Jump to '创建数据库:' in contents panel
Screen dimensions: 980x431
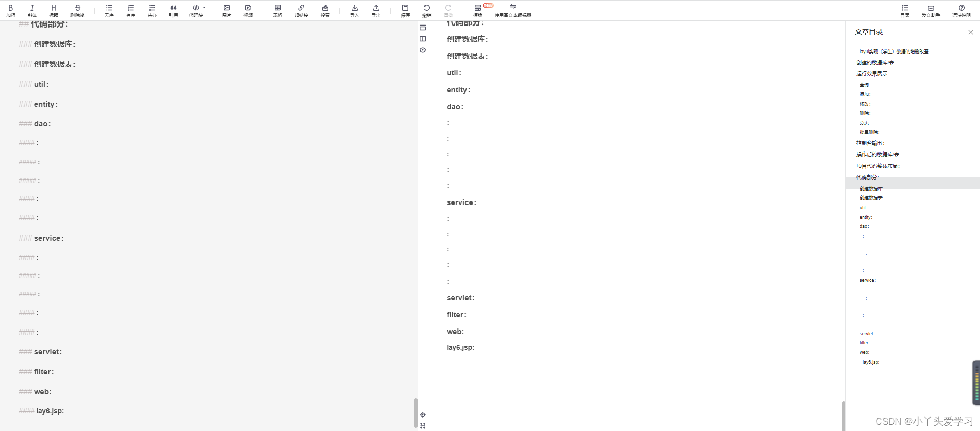(x=871, y=189)
